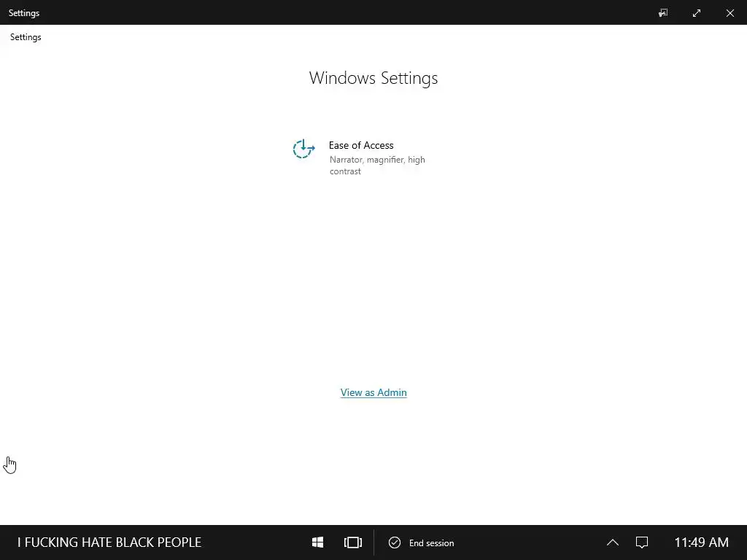Open Task View from the taskbar
The image size is (747, 560).
(x=353, y=542)
